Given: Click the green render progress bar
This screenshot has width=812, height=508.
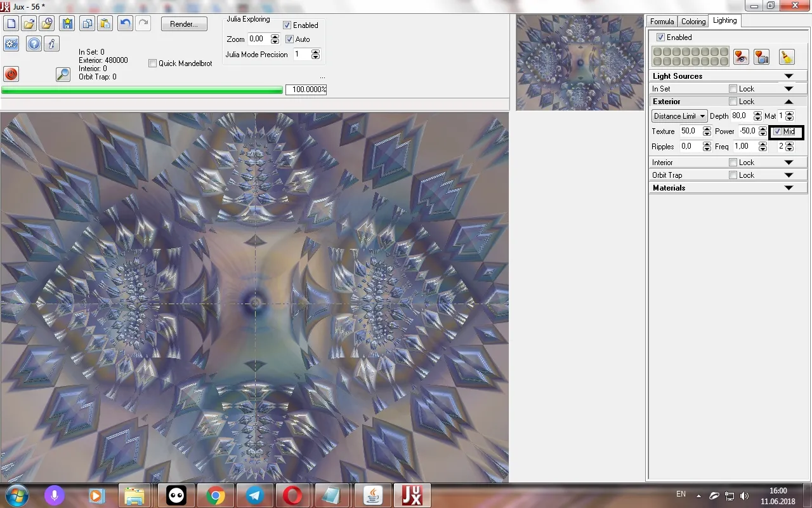Looking at the screenshot, I should 142,90.
